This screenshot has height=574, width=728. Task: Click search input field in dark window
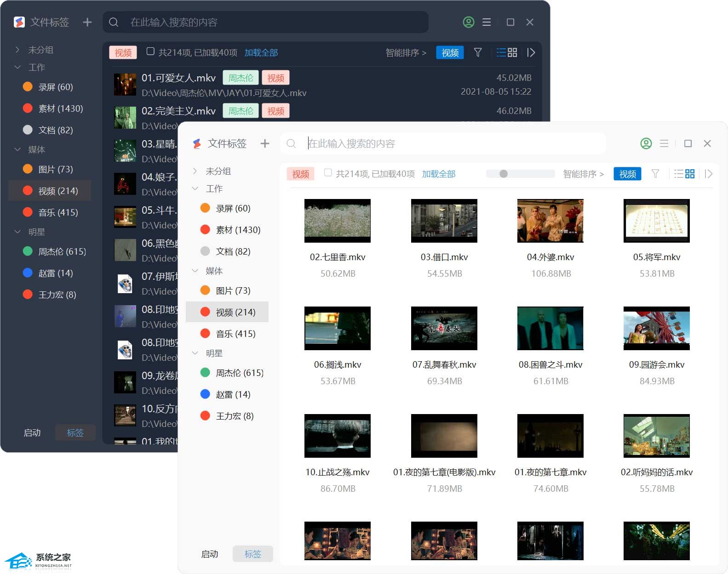coord(265,22)
